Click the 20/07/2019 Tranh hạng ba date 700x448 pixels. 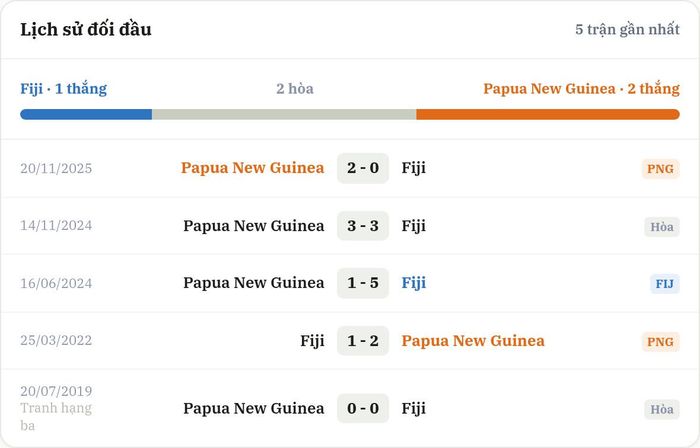coord(56,408)
